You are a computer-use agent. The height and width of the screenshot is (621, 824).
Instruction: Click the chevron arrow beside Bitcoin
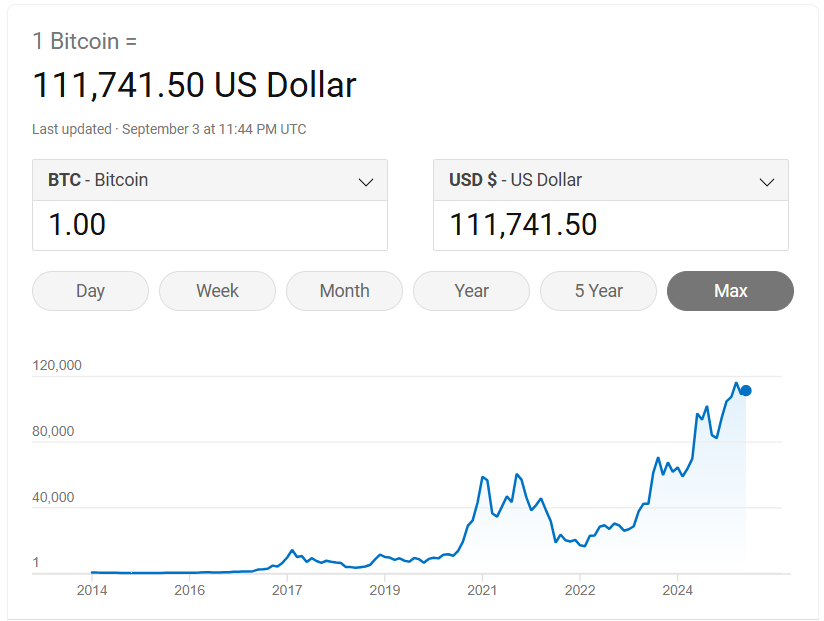coord(366,182)
